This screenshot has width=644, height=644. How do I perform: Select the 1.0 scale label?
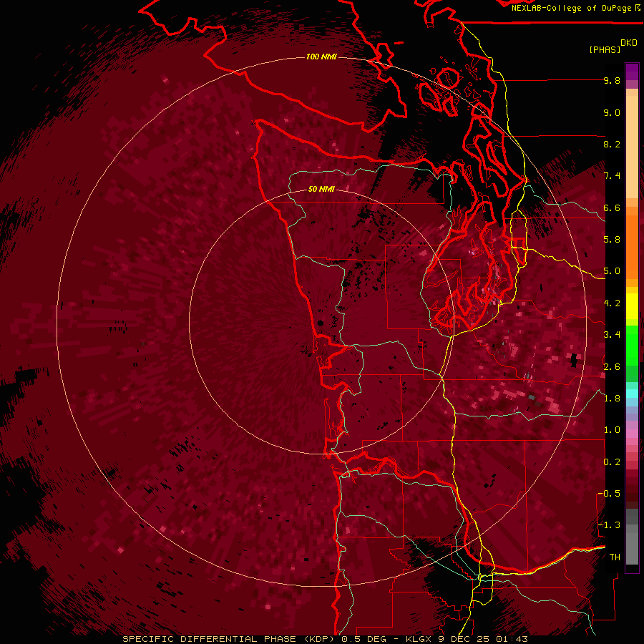click(612, 430)
